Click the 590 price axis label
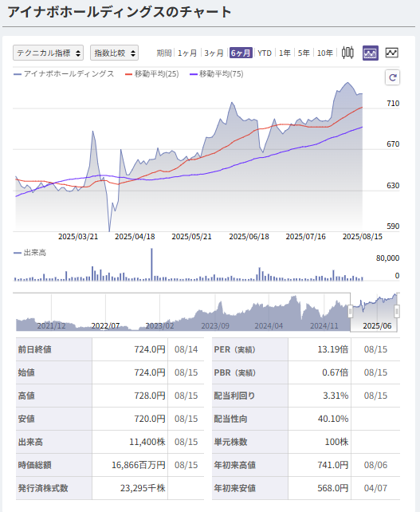The width and height of the screenshot is (420, 512). click(393, 226)
